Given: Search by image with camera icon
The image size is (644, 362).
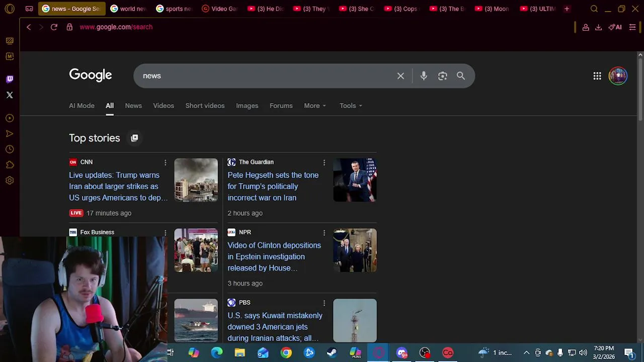Looking at the screenshot, I should point(442,76).
